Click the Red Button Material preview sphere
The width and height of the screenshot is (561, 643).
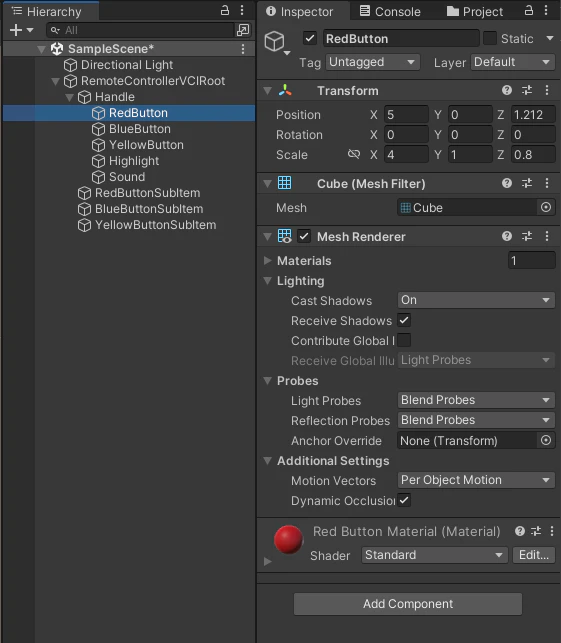(288, 539)
